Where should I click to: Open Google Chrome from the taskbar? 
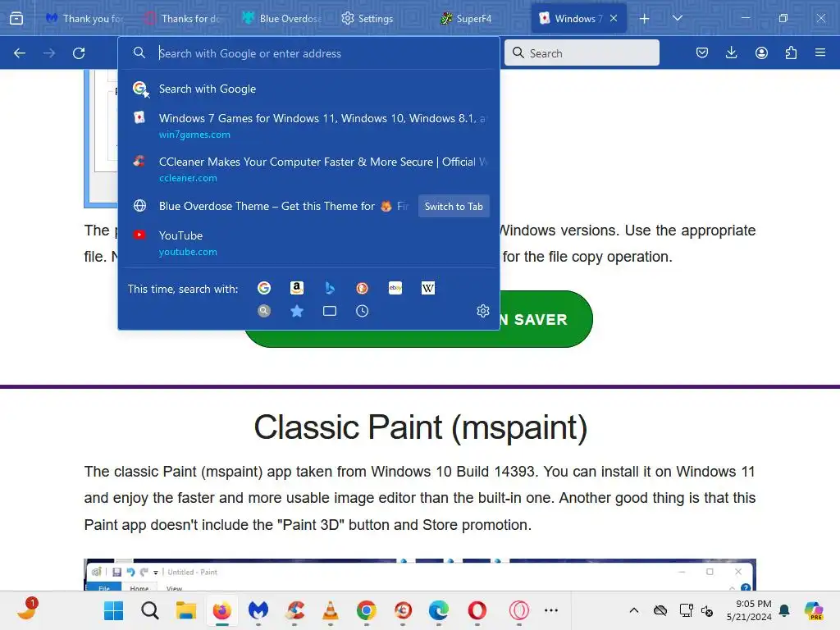367,610
